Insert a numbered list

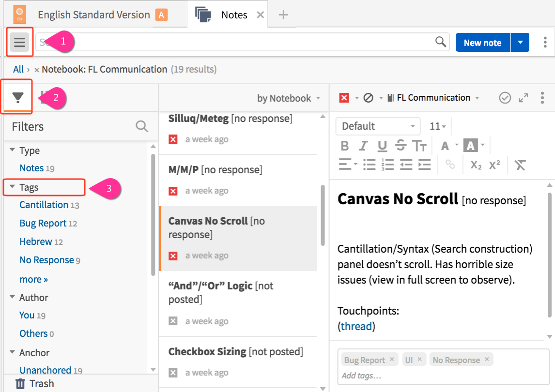point(387,165)
